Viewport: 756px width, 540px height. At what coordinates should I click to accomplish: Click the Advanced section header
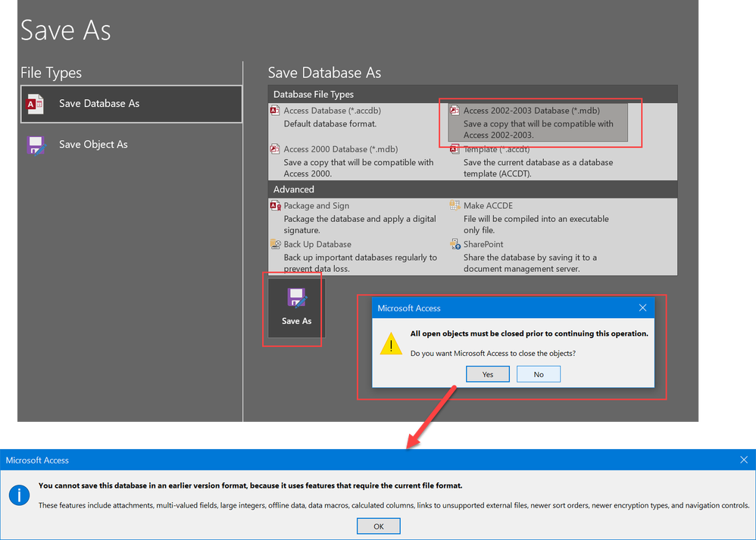point(473,189)
